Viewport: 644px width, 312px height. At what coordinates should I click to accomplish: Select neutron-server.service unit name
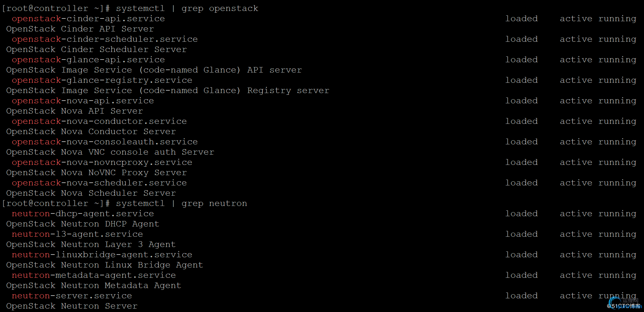tap(72, 296)
